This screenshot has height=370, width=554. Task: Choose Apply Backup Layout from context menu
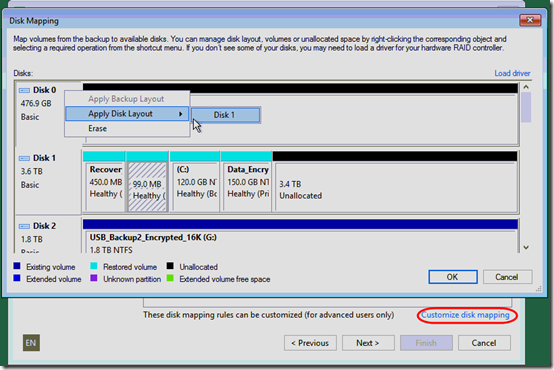click(x=126, y=99)
